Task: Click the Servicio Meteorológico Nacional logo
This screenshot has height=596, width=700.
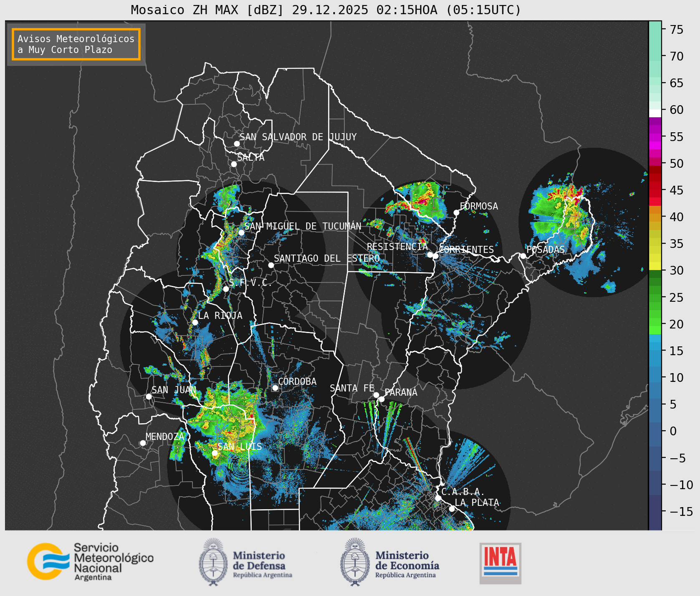Action: 91,561
